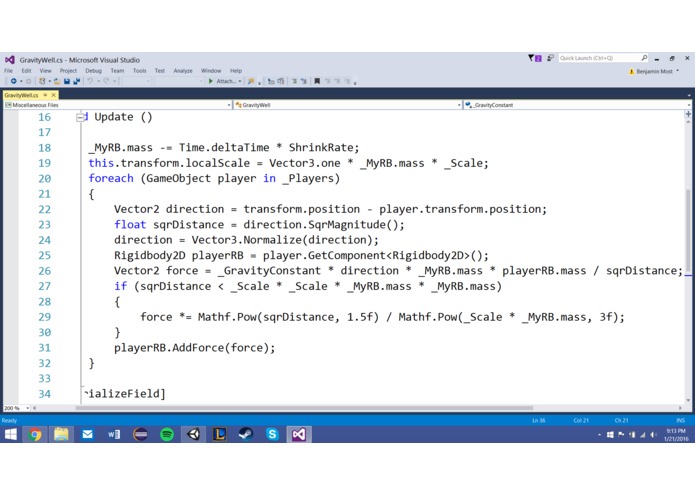Click the Redo toolbar icon
The width and height of the screenshot is (695, 494).
[106, 81]
